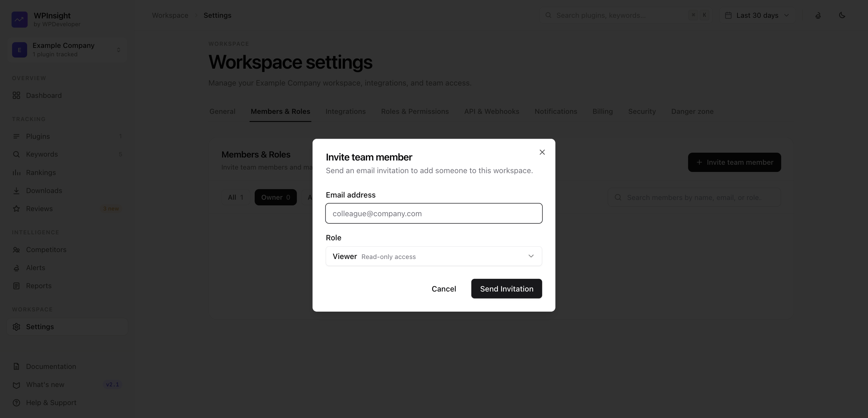Click the Invite team member button
The image size is (868, 418).
pyautogui.click(x=734, y=162)
